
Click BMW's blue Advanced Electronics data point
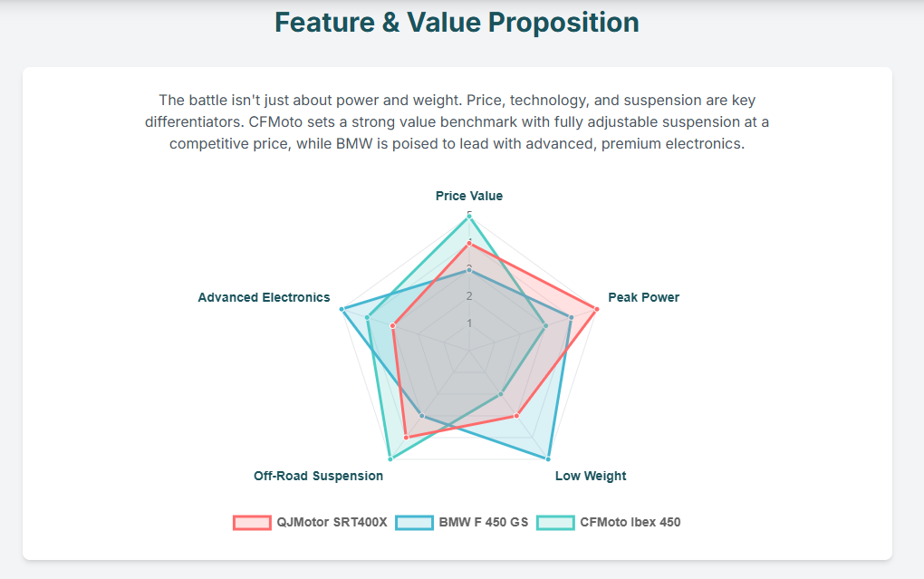click(x=342, y=310)
